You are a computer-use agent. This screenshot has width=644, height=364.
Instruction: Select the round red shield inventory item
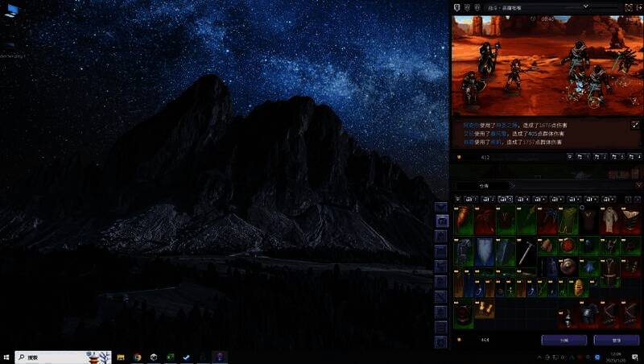(568, 246)
